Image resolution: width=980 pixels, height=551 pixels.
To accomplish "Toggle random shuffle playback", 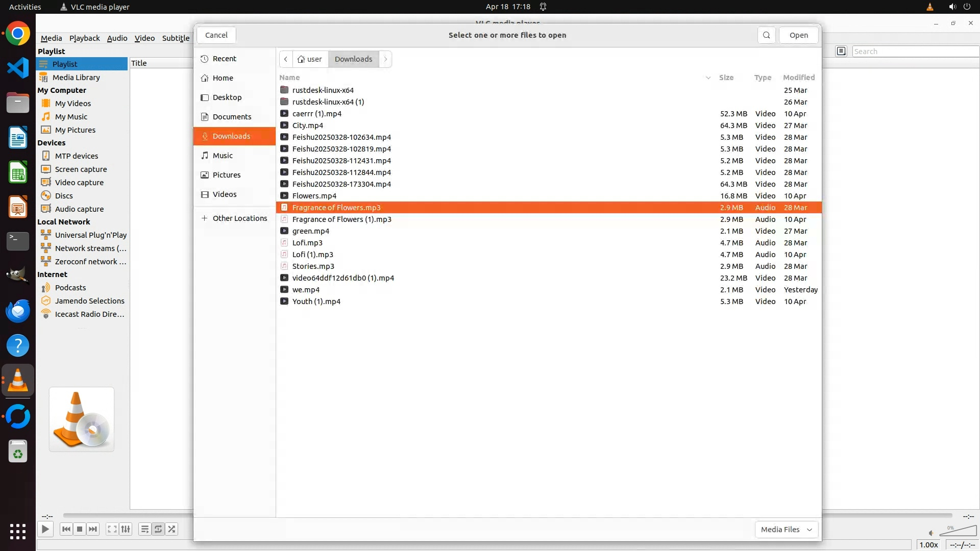I will pos(172,529).
